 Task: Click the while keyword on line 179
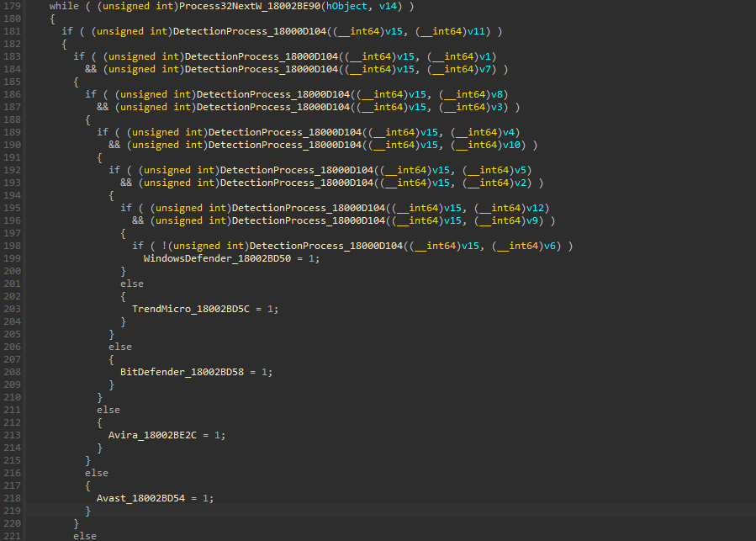[64, 6]
